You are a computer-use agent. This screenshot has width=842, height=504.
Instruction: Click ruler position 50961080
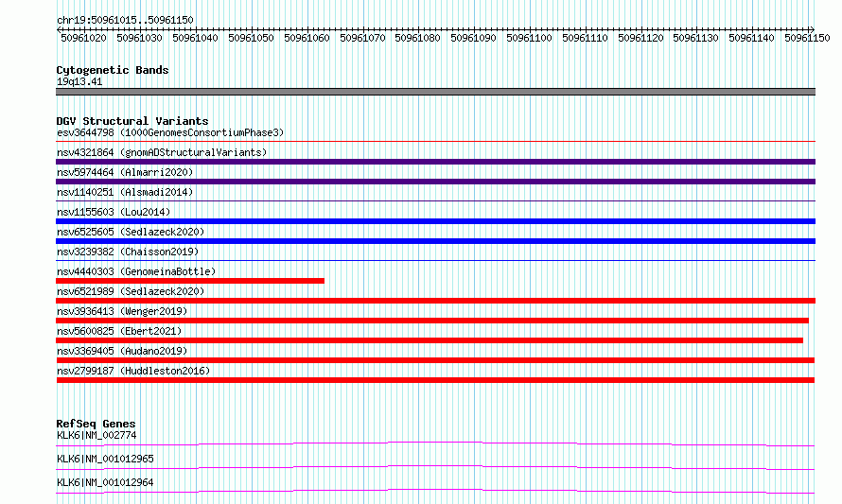click(x=418, y=38)
